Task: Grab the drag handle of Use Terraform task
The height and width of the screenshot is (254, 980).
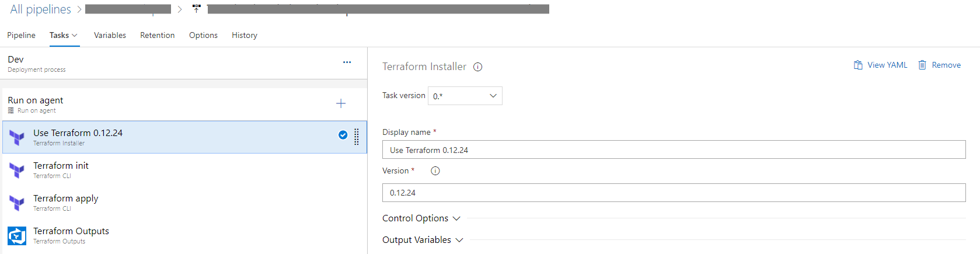Action: (x=357, y=137)
